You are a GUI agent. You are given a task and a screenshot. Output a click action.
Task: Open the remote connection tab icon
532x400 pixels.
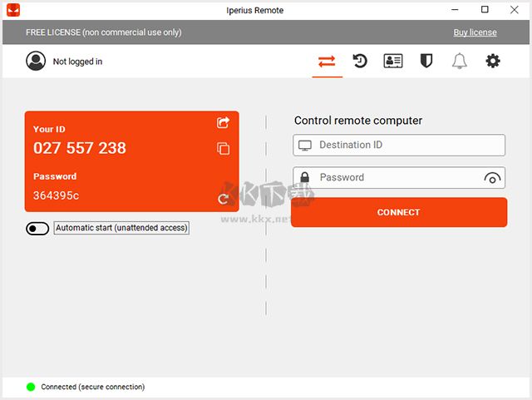point(327,62)
